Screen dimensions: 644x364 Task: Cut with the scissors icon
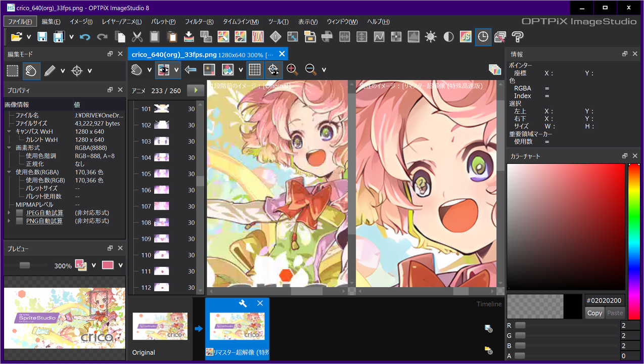tap(137, 36)
